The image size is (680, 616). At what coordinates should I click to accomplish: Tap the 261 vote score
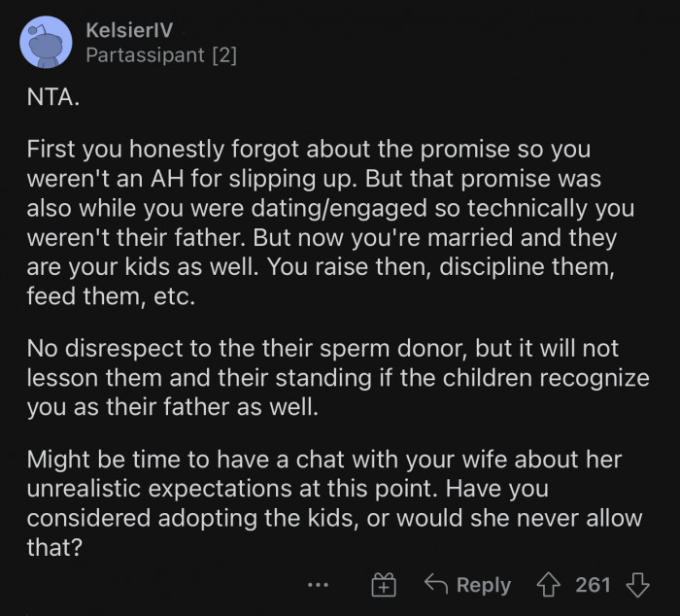click(x=593, y=585)
